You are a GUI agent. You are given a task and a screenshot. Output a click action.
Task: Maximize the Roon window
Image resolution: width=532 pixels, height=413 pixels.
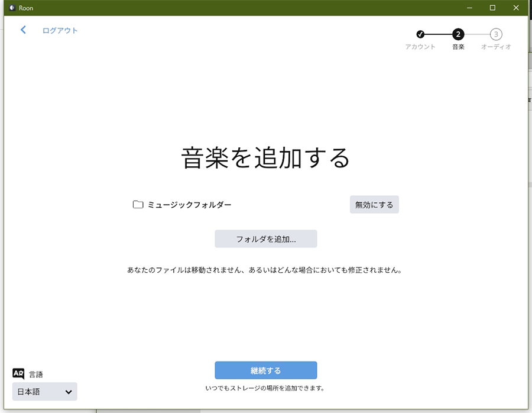click(492, 8)
